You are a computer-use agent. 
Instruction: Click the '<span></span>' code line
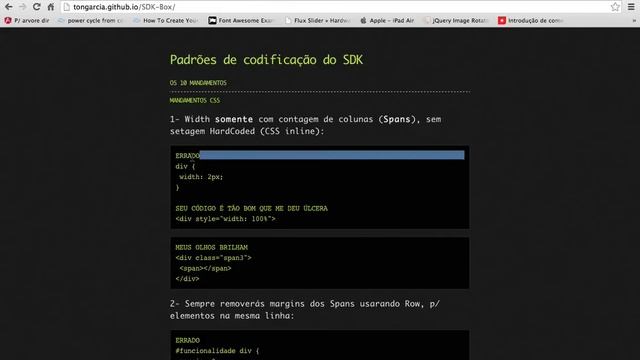point(205,269)
